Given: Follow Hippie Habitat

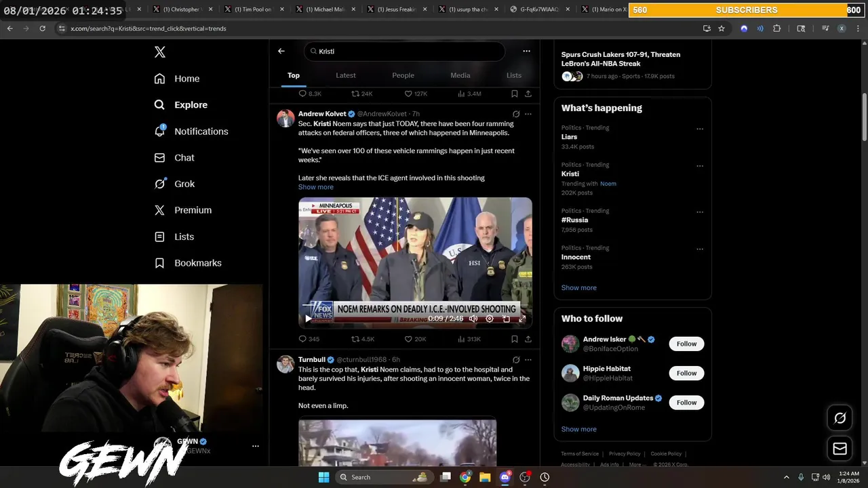Looking at the screenshot, I should click(x=686, y=373).
